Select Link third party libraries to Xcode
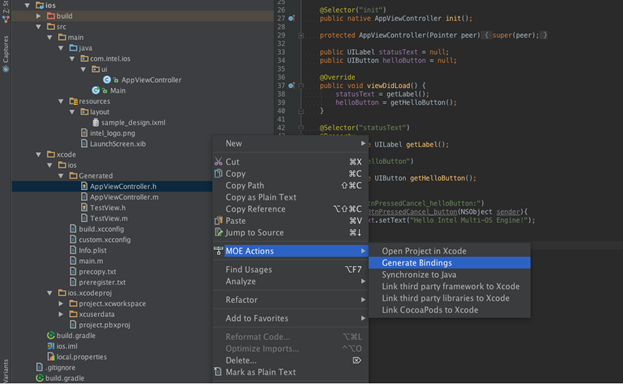The image size is (623, 384). pos(449,298)
